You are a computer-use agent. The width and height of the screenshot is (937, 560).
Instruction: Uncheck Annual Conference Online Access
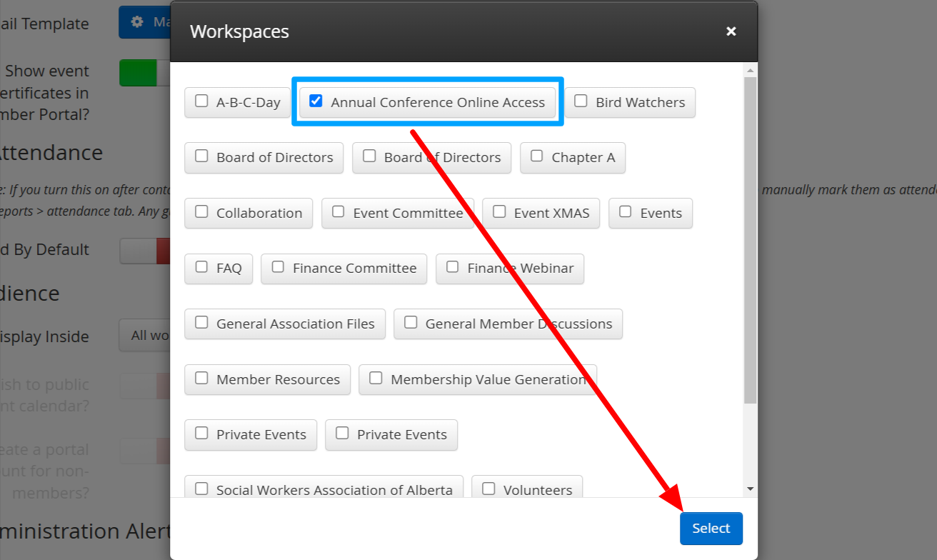pos(316,101)
